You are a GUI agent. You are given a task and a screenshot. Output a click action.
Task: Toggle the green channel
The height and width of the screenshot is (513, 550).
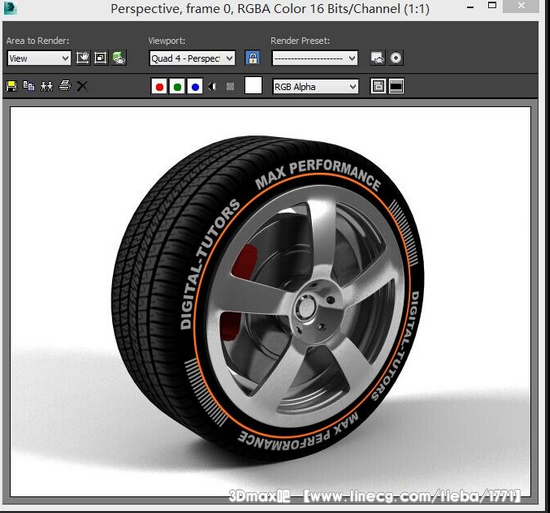(177, 87)
